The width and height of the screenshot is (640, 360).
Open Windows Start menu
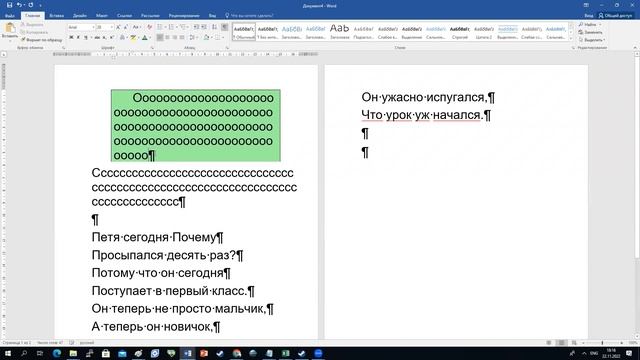click(x=8, y=353)
